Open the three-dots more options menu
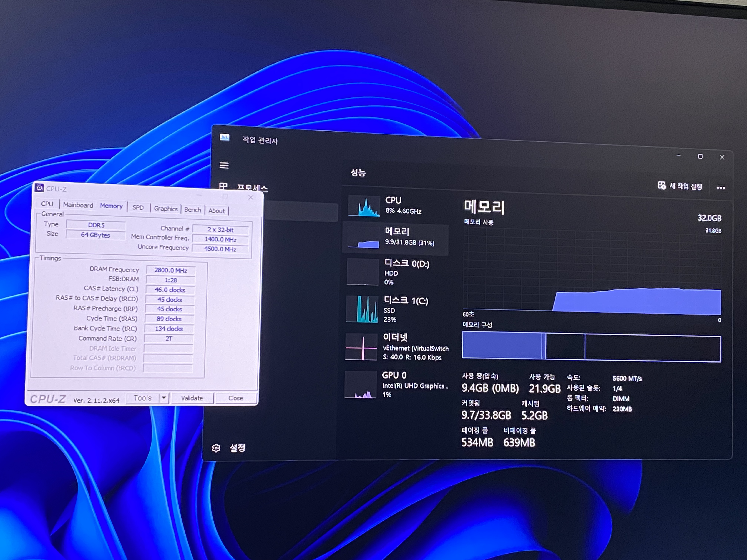747x560 pixels. coord(721,188)
